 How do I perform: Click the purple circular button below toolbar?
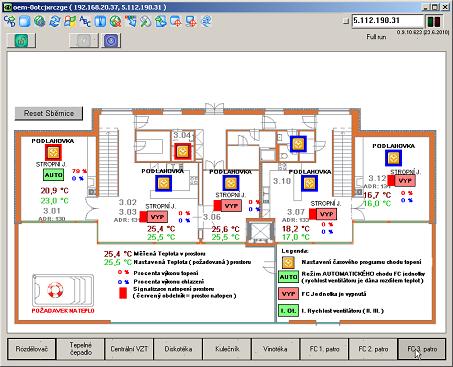coord(111,41)
